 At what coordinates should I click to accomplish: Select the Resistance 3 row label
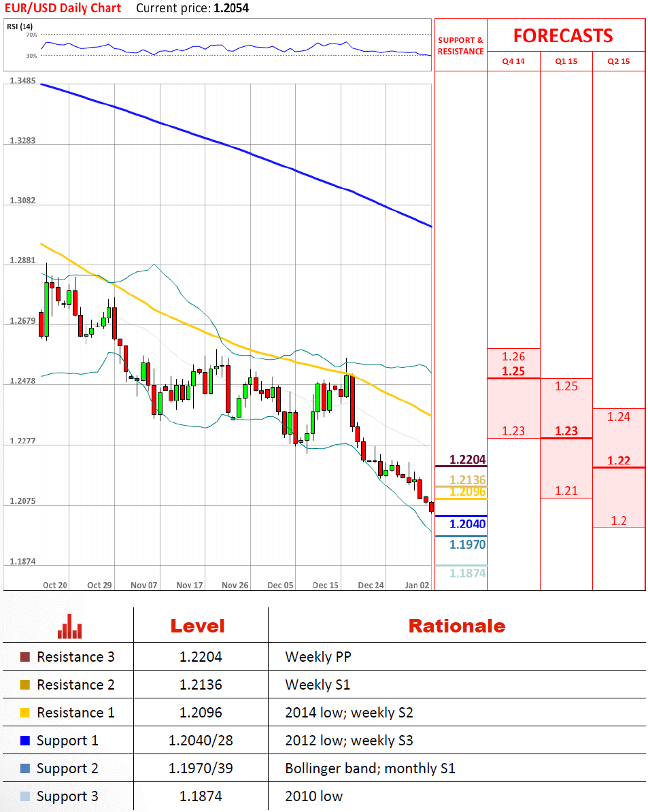pyautogui.click(x=75, y=657)
